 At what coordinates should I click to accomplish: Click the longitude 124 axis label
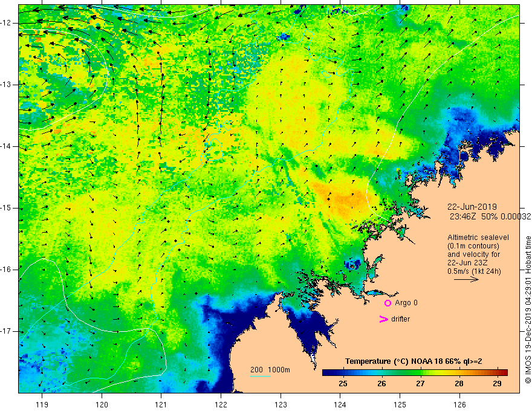340,404
